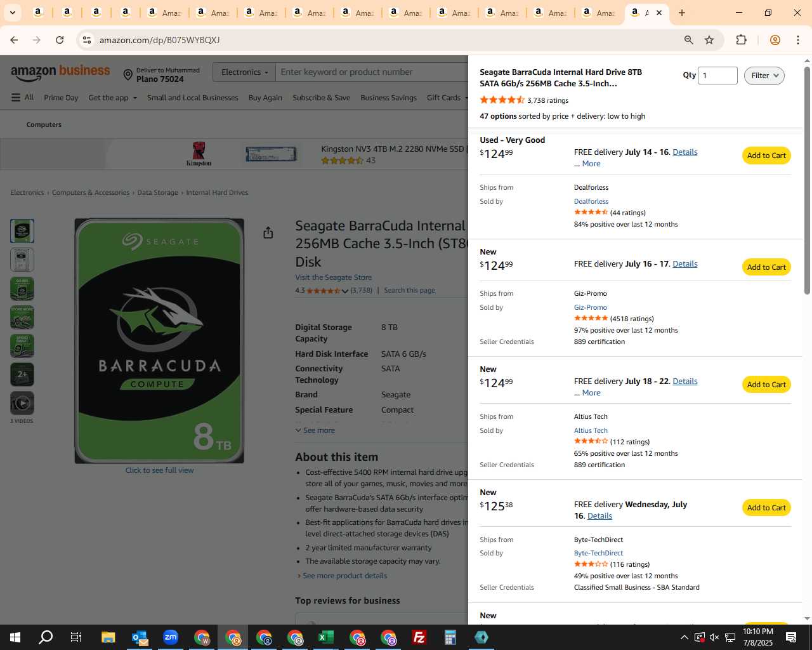The height and width of the screenshot is (650, 812).
Task: Open Windows Start menu
Action: [15, 637]
